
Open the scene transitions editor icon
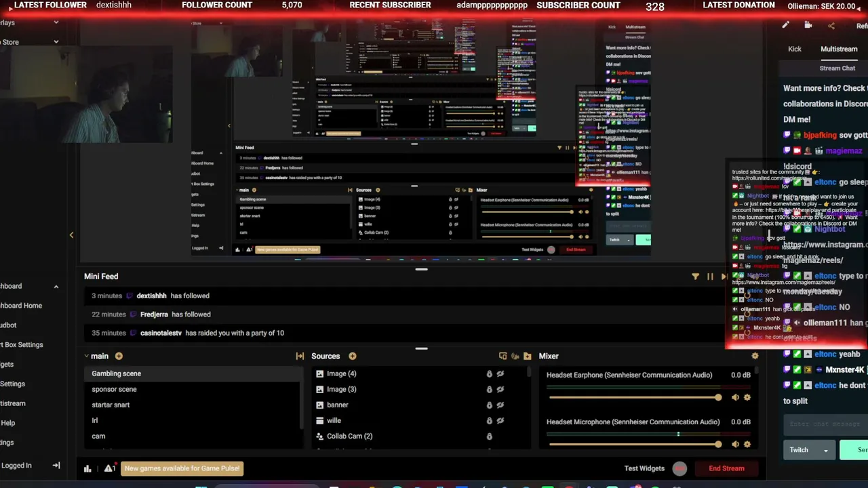(300, 357)
